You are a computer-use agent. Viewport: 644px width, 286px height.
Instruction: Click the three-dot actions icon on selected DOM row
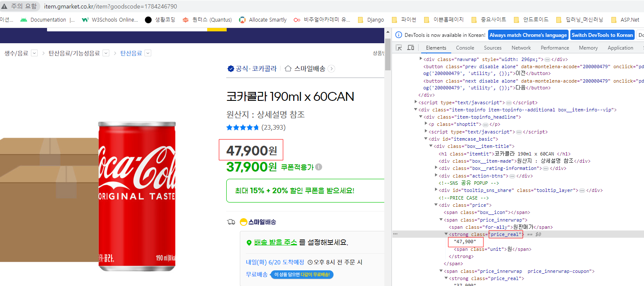click(x=395, y=234)
